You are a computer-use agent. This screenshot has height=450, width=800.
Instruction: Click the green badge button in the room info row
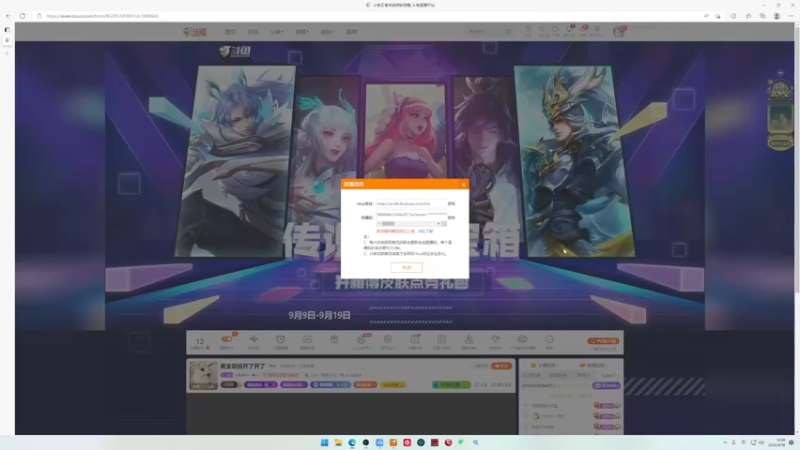click(451, 385)
